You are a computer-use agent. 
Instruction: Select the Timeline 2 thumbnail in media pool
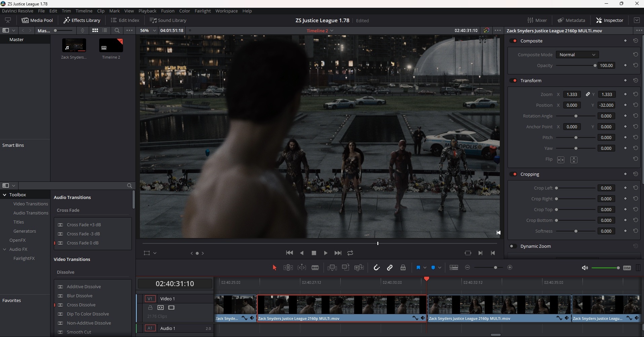click(111, 45)
